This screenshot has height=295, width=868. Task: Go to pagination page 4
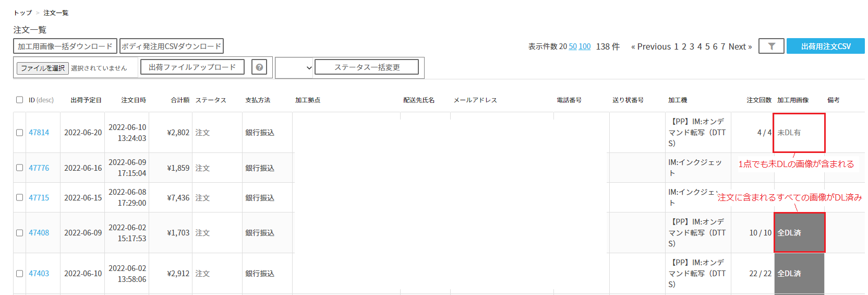click(x=700, y=46)
